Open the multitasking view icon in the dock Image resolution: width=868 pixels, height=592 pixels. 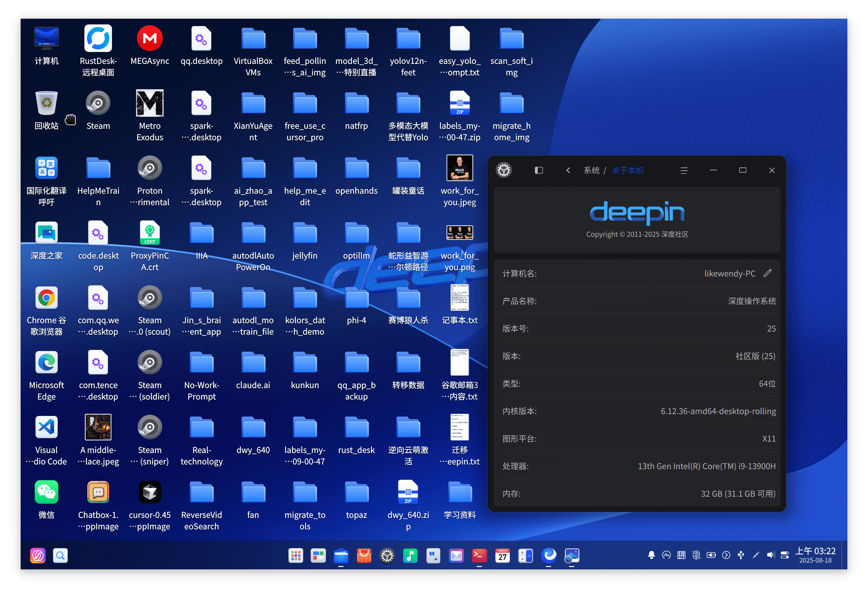point(318,555)
